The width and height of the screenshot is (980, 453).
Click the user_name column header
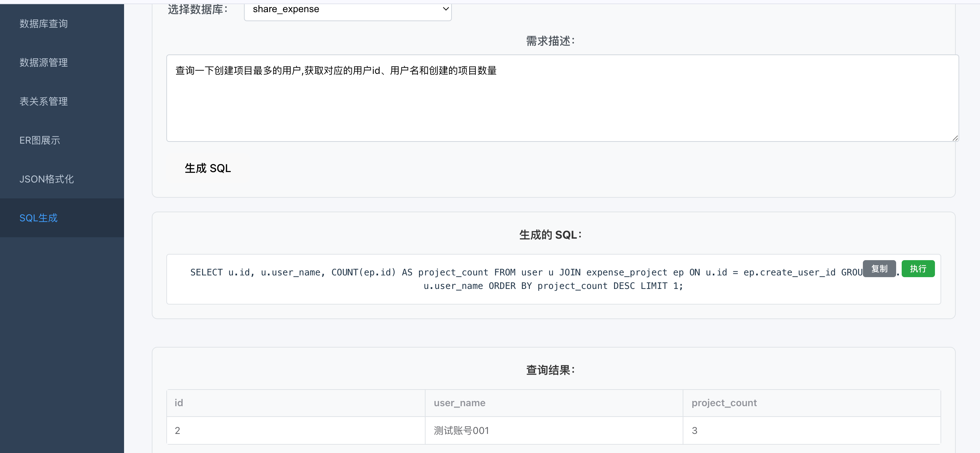point(459,403)
